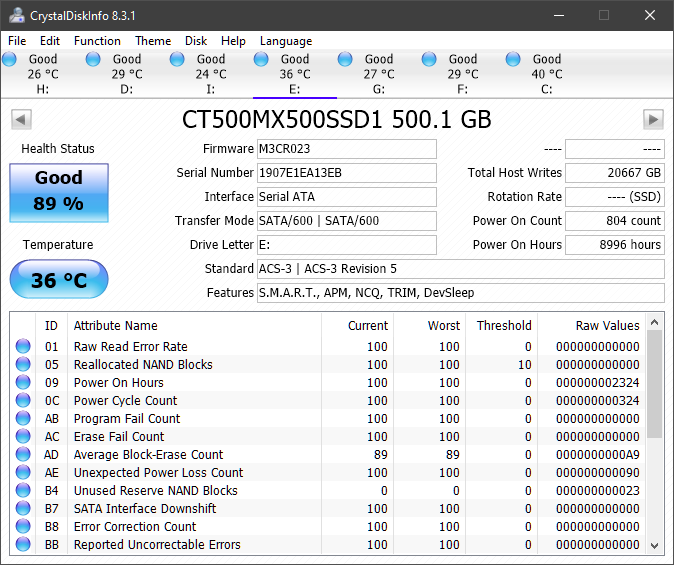The image size is (674, 565).
Task: Select the C: drive tab
Action: (547, 74)
